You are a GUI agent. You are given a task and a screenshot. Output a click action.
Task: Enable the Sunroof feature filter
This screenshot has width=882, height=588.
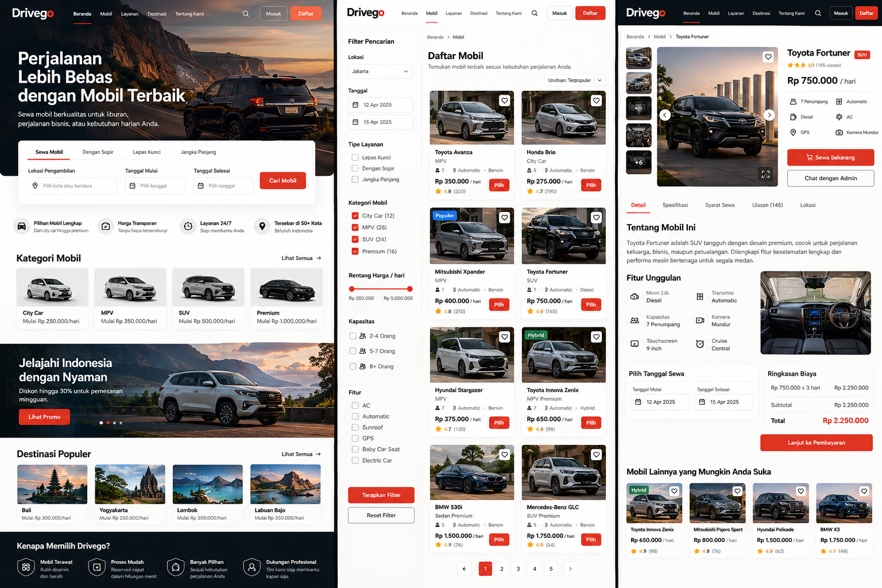point(355,427)
